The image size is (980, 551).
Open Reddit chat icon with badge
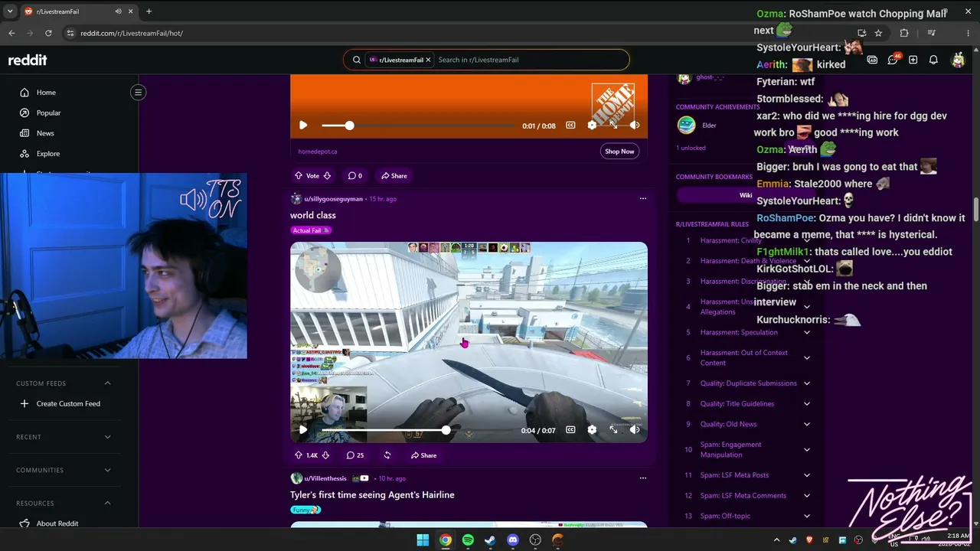[x=893, y=60]
